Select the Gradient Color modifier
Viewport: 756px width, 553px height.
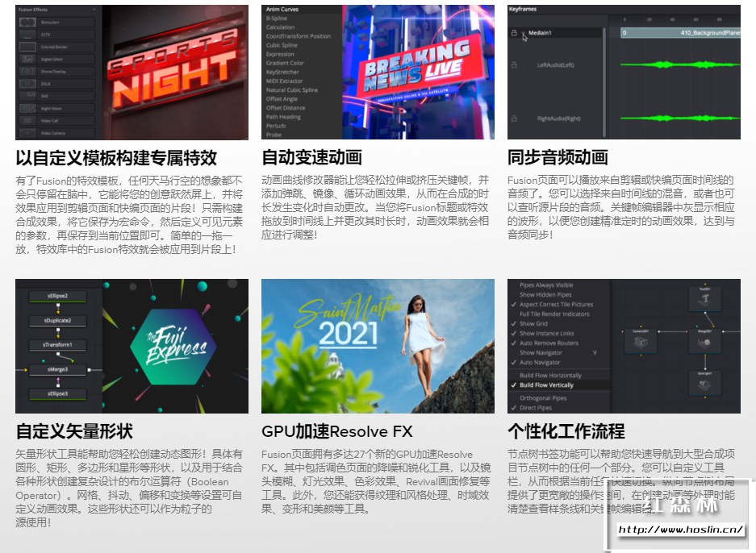285,62
